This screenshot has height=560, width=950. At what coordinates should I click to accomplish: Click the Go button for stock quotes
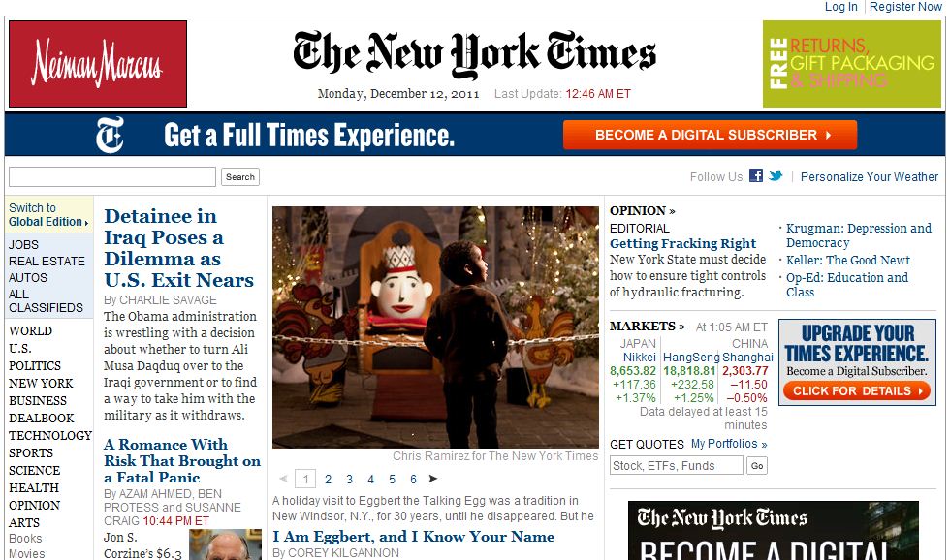(757, 466)
